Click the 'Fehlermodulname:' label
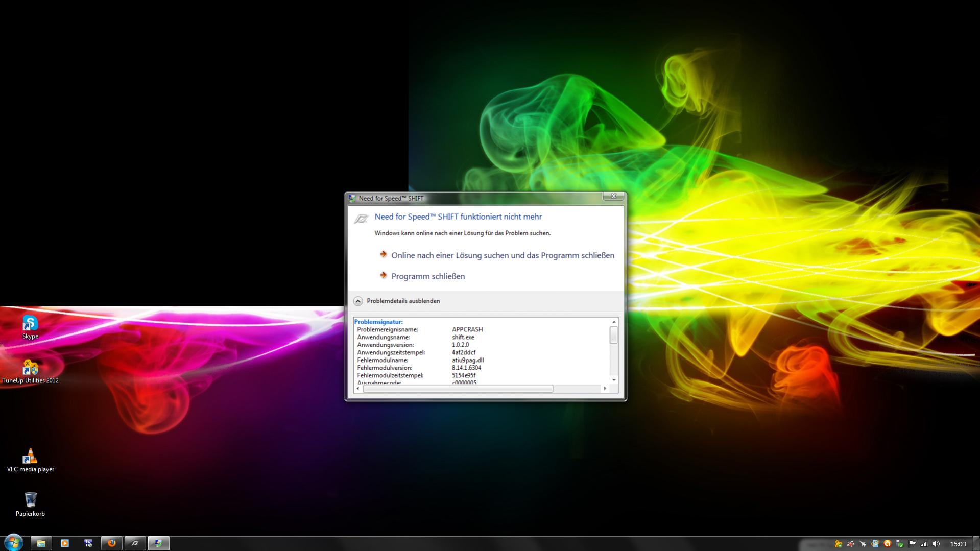This screenshot has width=980, height=551. point(383,360)
